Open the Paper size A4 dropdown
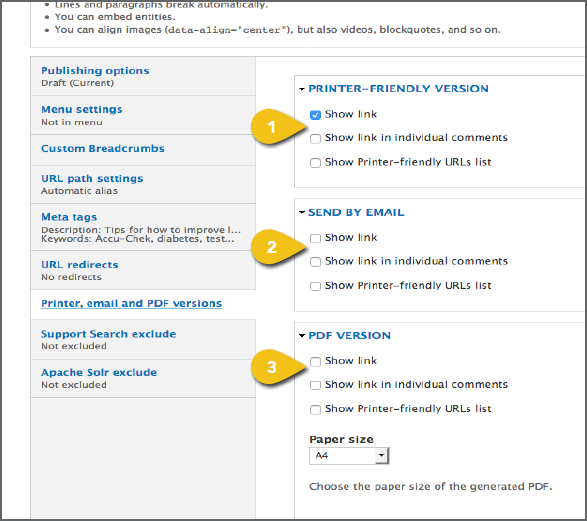This screenshot has width=587, height=521. pos(349,456)
